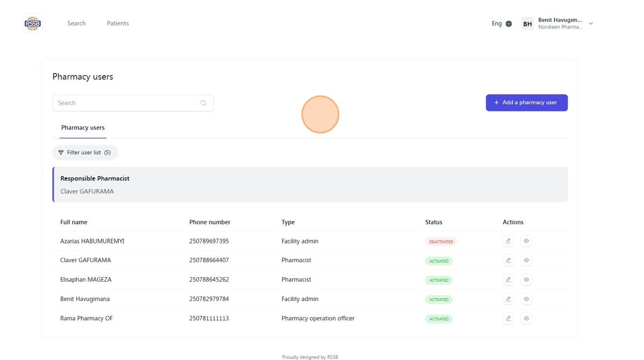Edit Rama Pharmacy OF user

[x=508, y=318]
